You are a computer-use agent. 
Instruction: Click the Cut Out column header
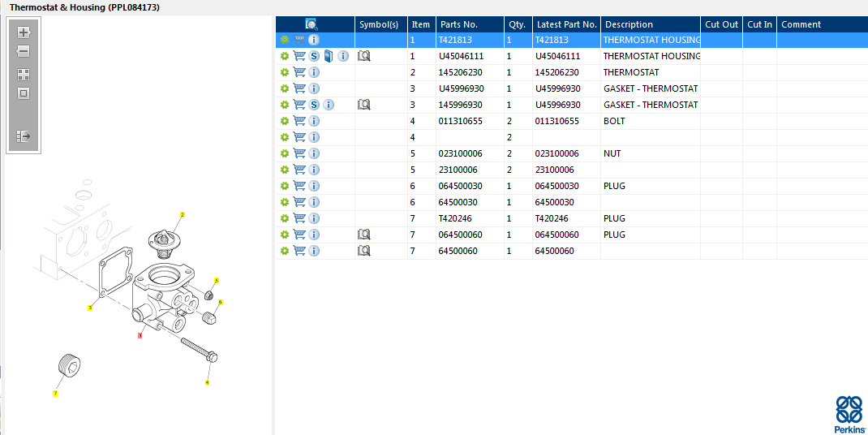point(721,24)
